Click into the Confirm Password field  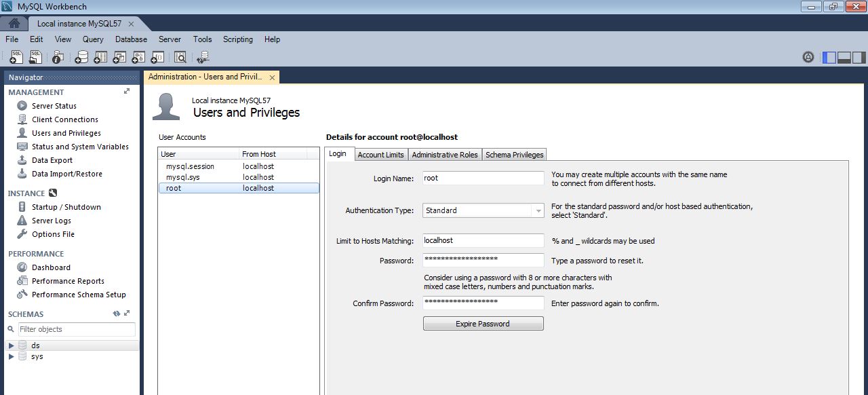[483, 303]
